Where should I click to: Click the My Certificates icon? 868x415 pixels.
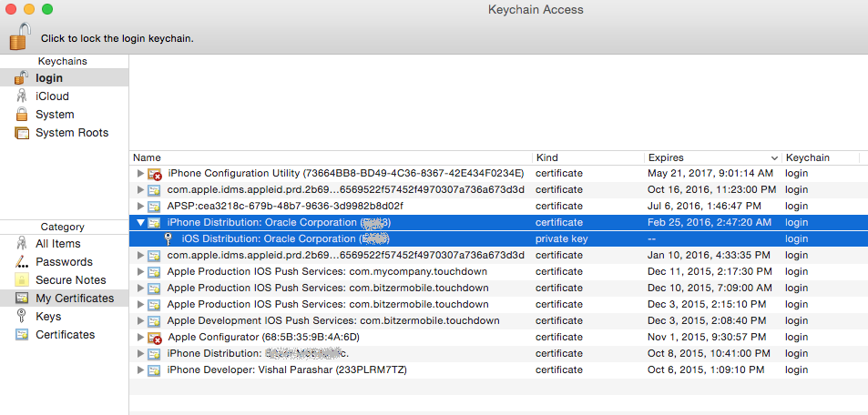[22, 299]
